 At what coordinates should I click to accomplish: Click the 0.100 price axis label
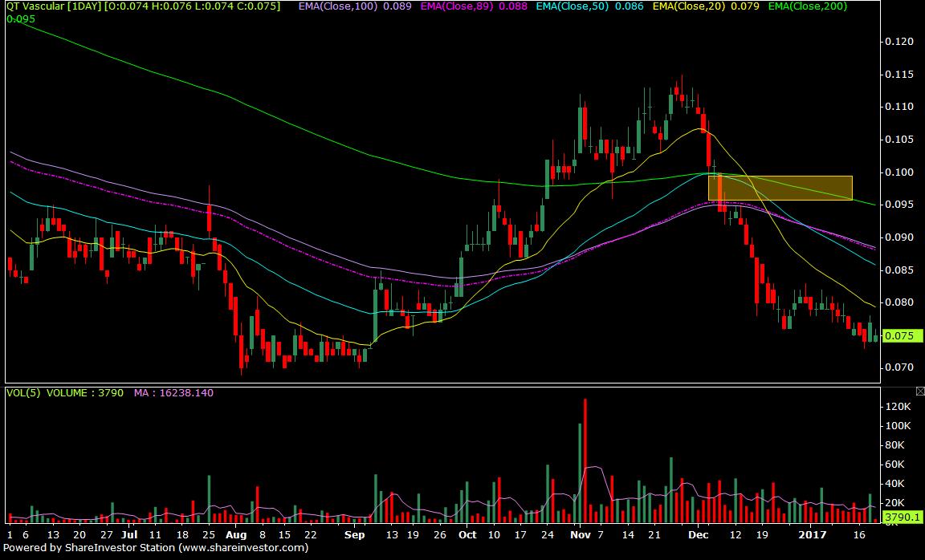tap(899, 172)
